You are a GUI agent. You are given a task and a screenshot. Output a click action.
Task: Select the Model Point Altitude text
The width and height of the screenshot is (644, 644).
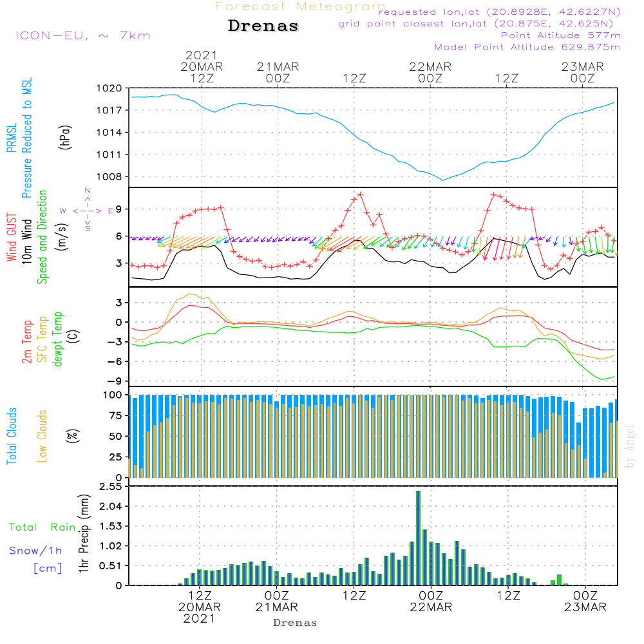[527, 47]
